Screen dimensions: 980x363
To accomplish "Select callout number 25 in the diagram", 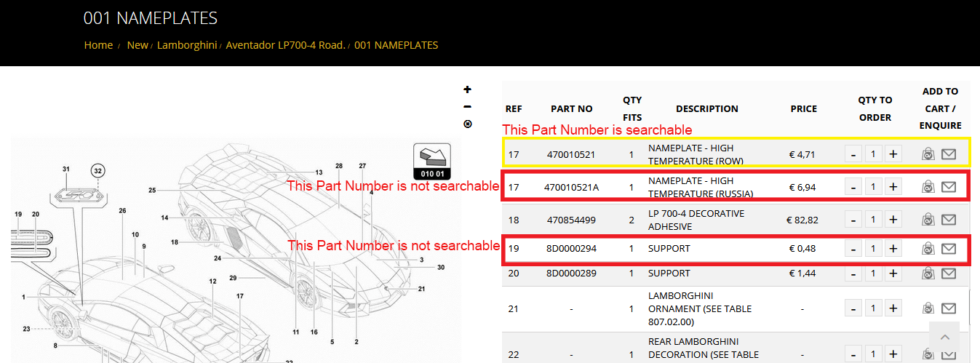I will pos(152,191).
